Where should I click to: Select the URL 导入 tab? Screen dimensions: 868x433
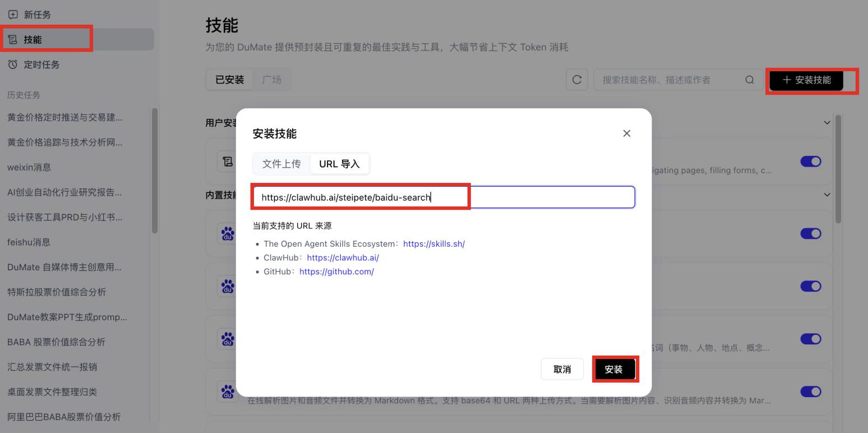(x=339, y=163)
